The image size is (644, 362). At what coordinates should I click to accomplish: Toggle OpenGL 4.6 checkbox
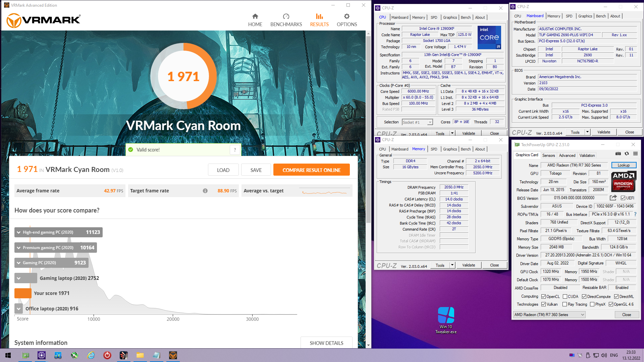click(x=611, y=304)
